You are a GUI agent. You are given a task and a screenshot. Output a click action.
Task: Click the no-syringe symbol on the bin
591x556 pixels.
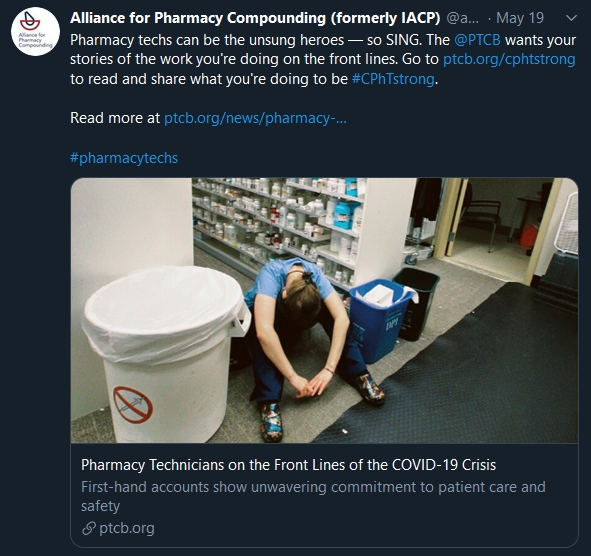[x=133, y=404]
